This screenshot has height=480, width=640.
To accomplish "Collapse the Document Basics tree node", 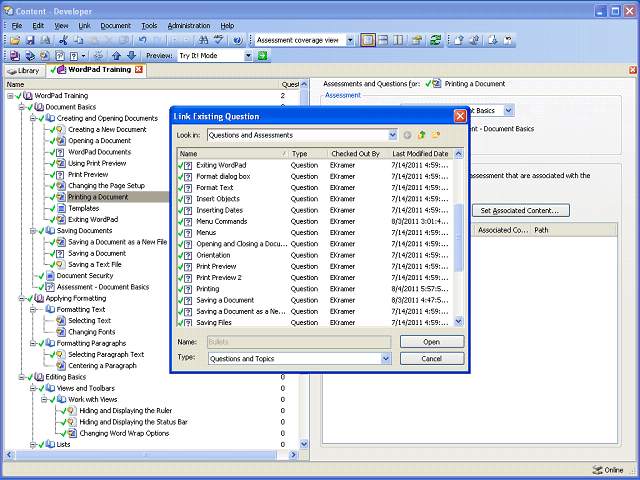I will [22, 107].
